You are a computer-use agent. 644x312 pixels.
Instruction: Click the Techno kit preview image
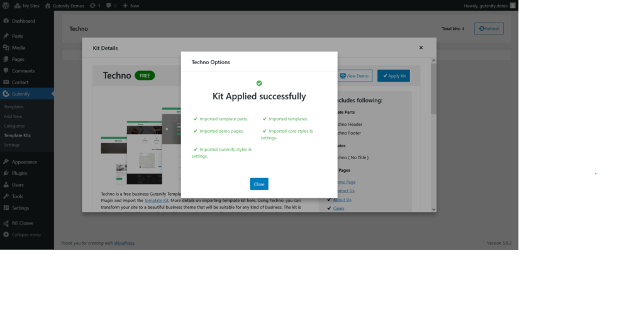[x=141, y=146]
